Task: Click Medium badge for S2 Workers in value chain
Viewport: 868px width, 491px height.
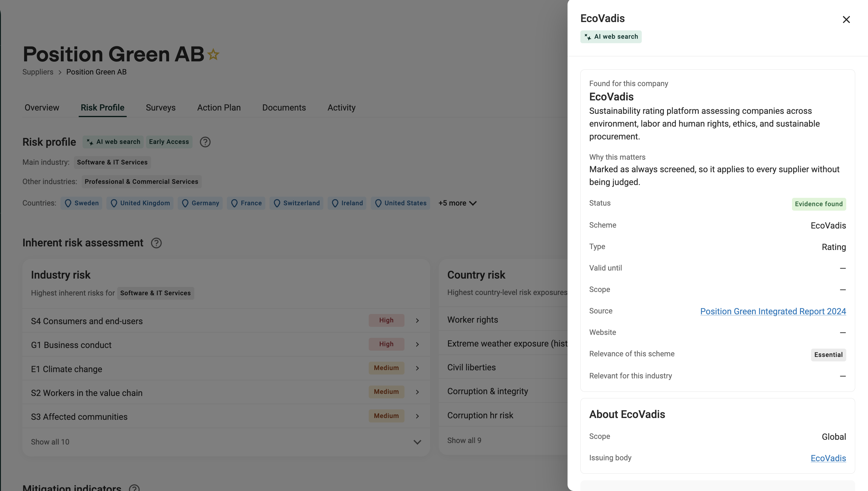Action: 386,392
